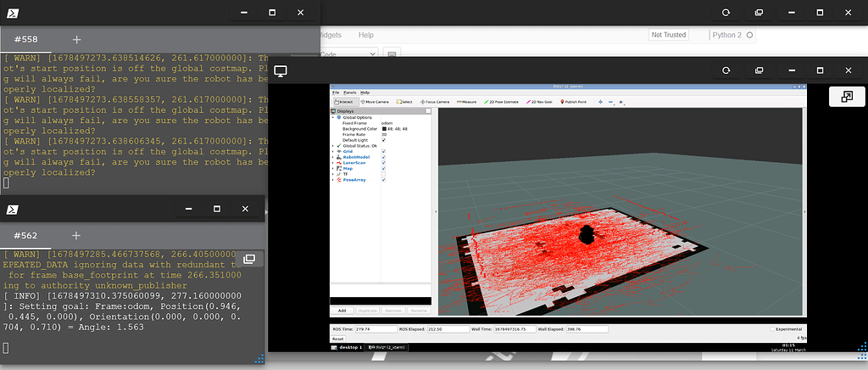Expand the Map display properties
Screen dimensions: 868x370
[332, 168]
